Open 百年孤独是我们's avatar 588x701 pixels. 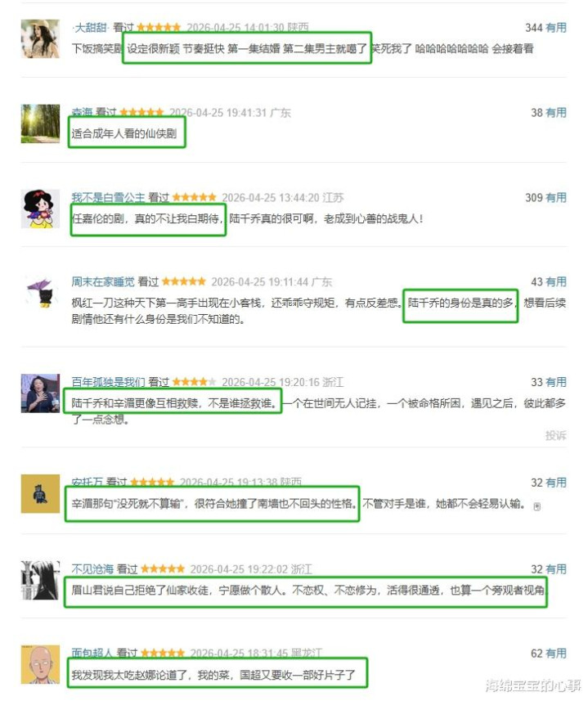[40, 393]
